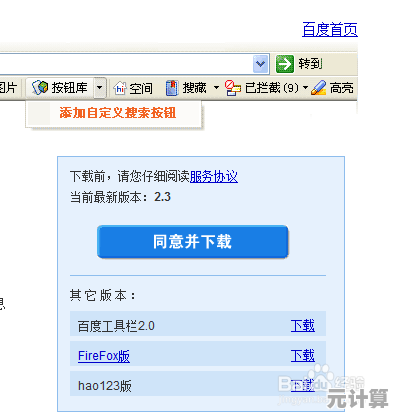Click the 空间 hi house icon
Viewport: 395px width, 417px height.
[x=120, y=88]
